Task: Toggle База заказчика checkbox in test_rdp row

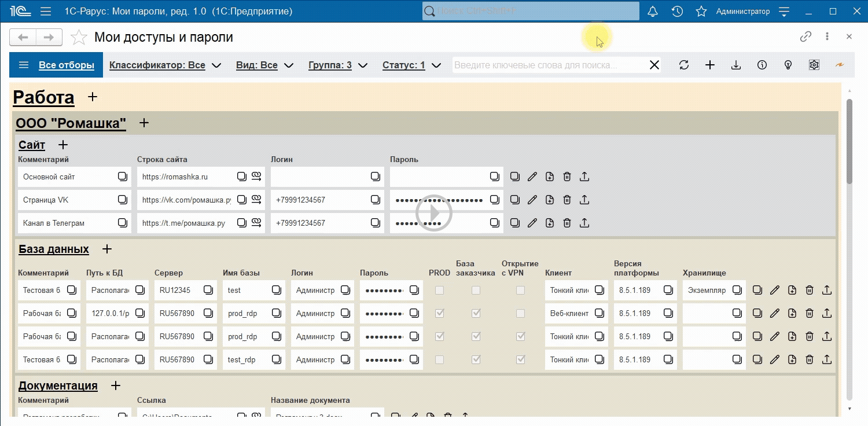Action: [476, 359]
